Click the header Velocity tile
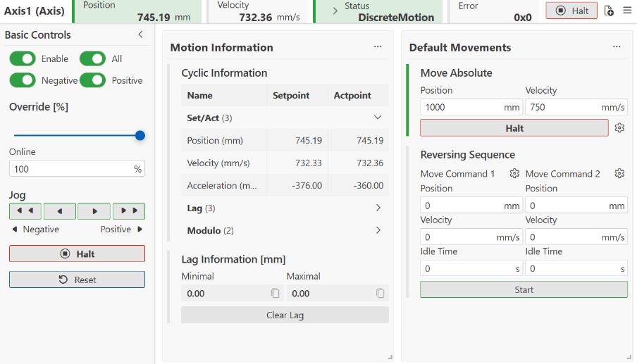 pyautogui.click(x=259, y=11)
